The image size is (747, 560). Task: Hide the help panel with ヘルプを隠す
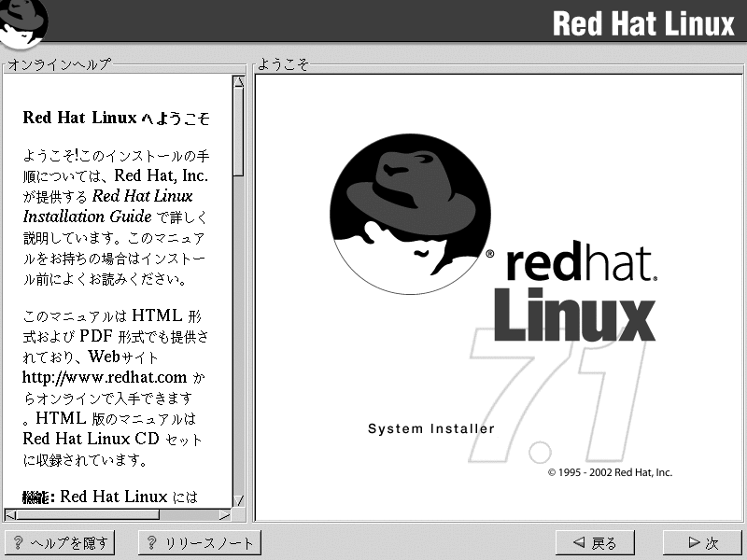60,543
